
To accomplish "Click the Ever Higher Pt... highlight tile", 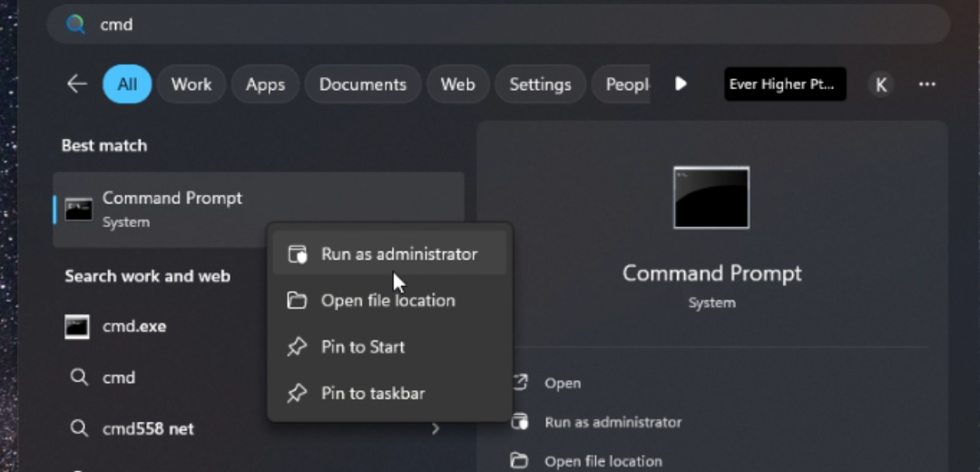I will pos(785,84).
